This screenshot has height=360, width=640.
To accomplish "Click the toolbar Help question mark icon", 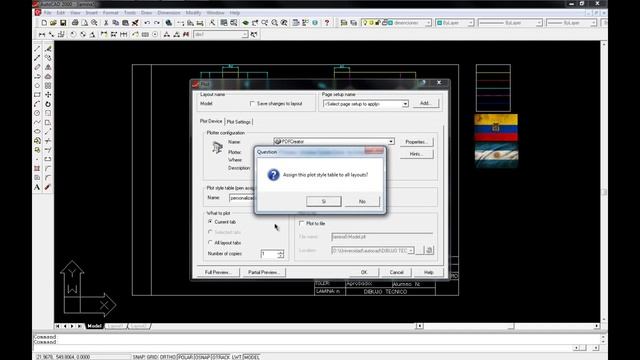I will point(327,23).
